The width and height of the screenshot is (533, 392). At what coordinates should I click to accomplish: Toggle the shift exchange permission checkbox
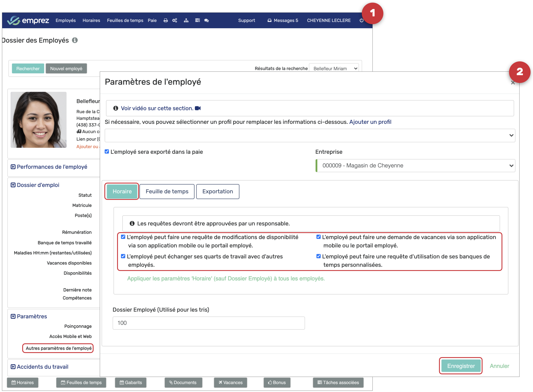[x=123, y=256]
